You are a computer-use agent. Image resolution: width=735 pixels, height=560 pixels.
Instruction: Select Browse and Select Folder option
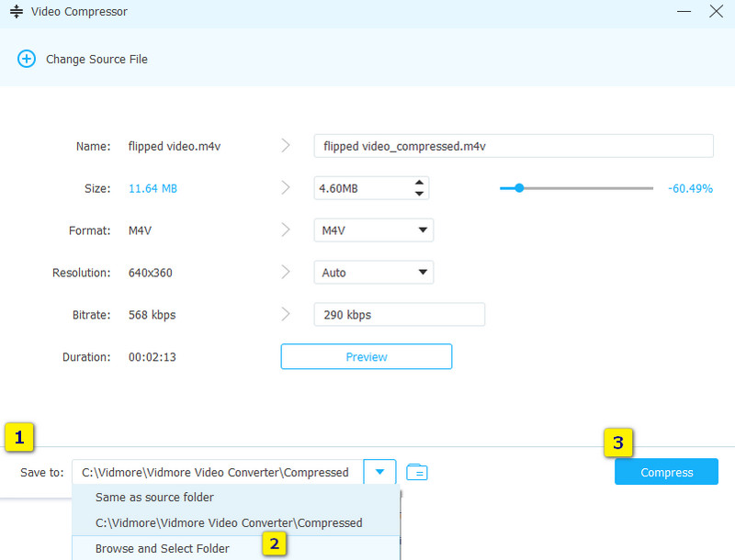tap(163, 549)
